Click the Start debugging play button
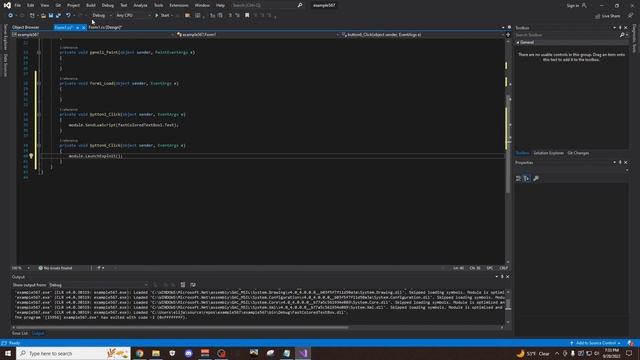 point(156,16)
